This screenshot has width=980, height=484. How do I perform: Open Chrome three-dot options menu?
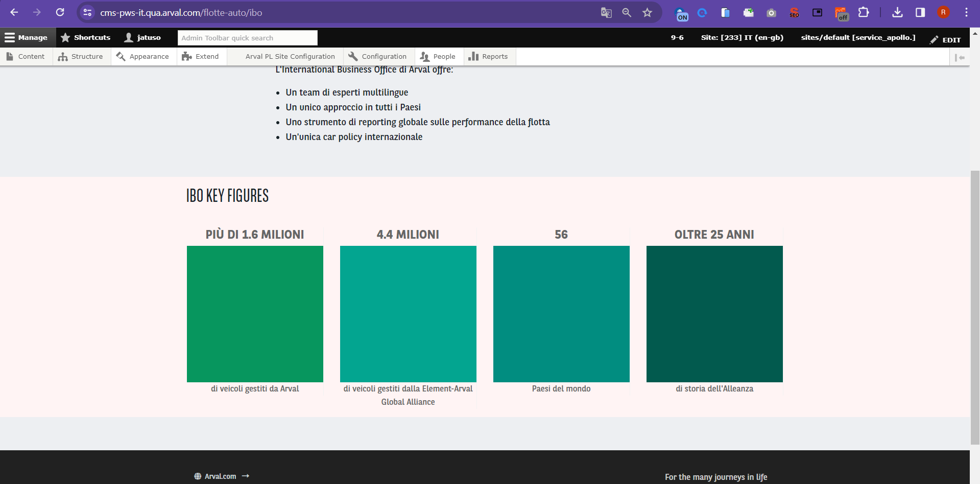pyautogui.click(x=966, y=12)
